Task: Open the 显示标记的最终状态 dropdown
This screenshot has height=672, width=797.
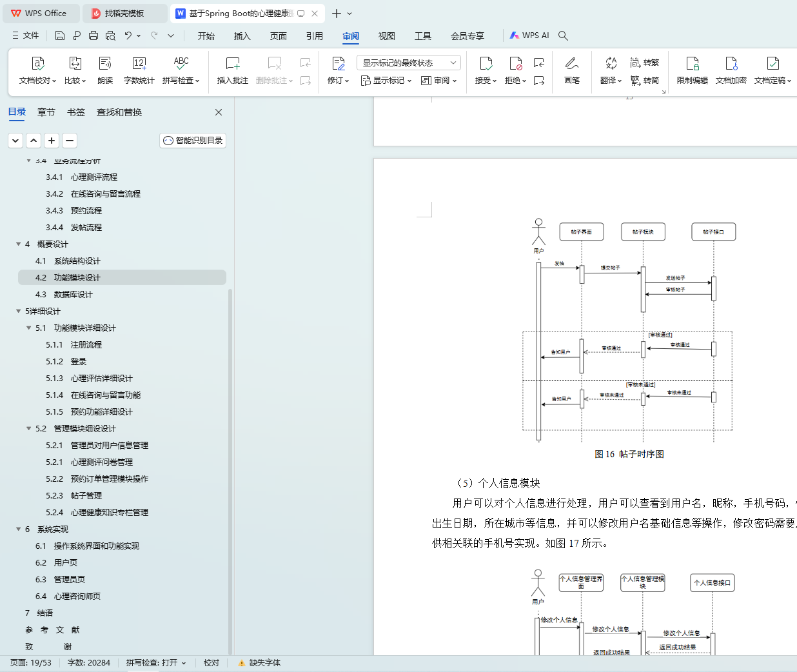Action: click(409, 63)
